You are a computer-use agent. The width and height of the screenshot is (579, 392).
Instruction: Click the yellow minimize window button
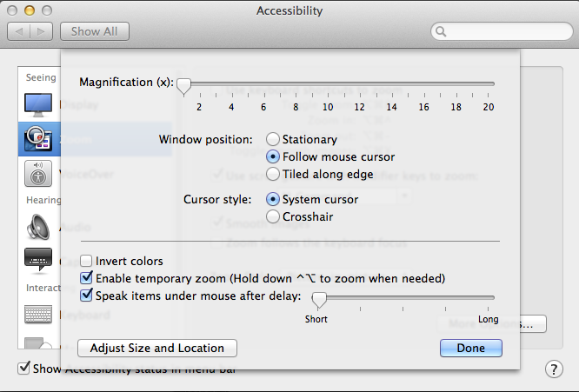point(30,10)
